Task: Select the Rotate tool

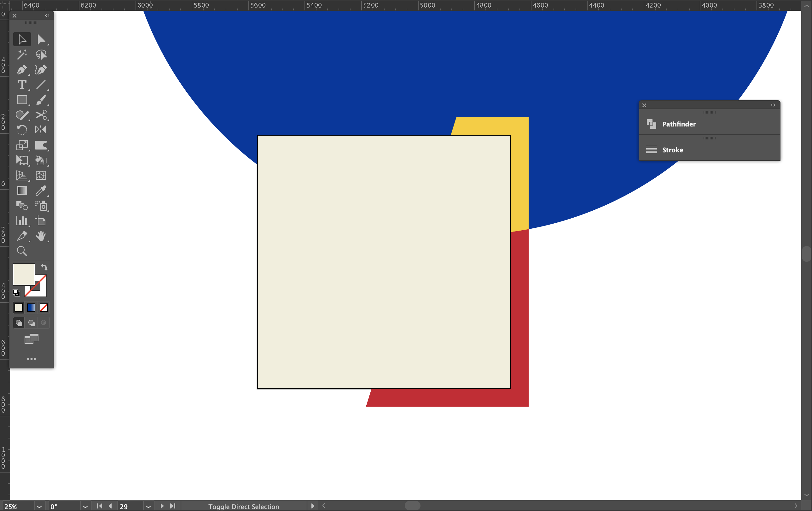Action: (x=22, y=130)
